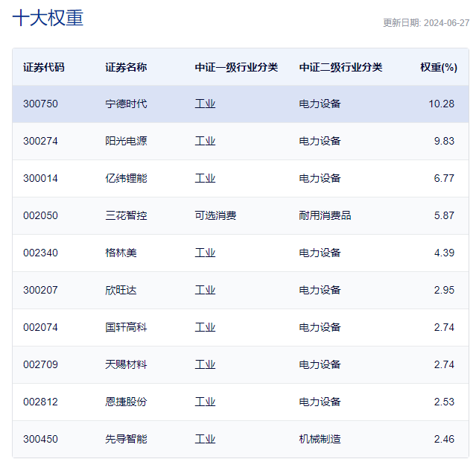Click weight value 2.95
Screen dimensions: 476x462
coord(444,290)
